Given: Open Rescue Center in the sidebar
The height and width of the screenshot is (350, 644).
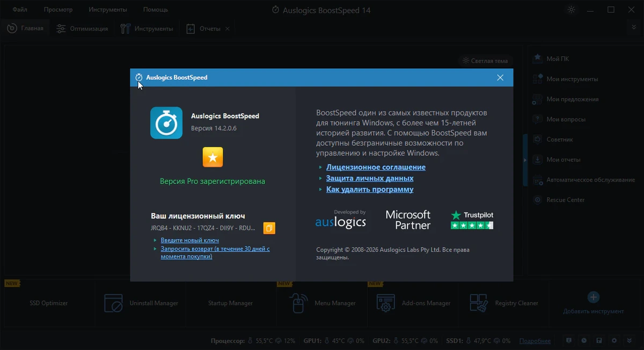Looking at the screenshot, I should pos(559,199).
